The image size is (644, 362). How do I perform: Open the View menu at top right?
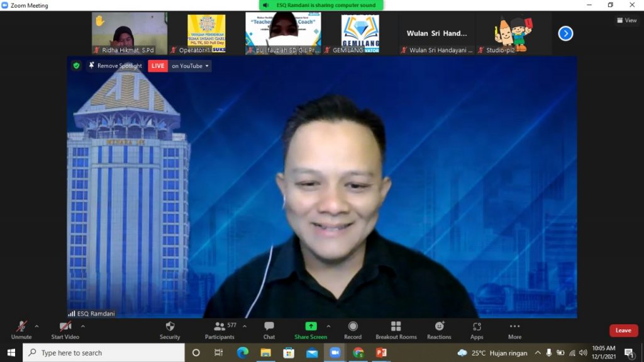point(626,20)
